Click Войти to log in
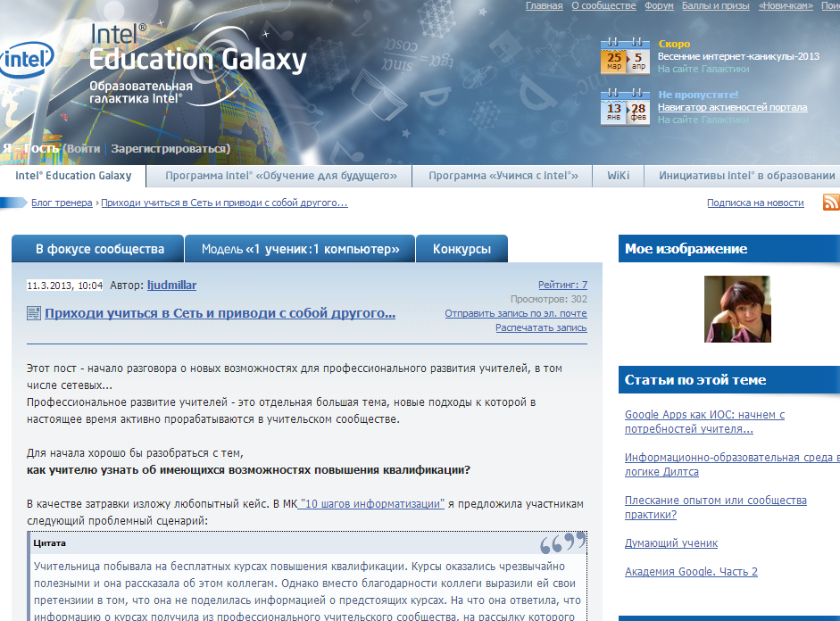This screenshot has height=621, width=840. (x=84, y=149)
